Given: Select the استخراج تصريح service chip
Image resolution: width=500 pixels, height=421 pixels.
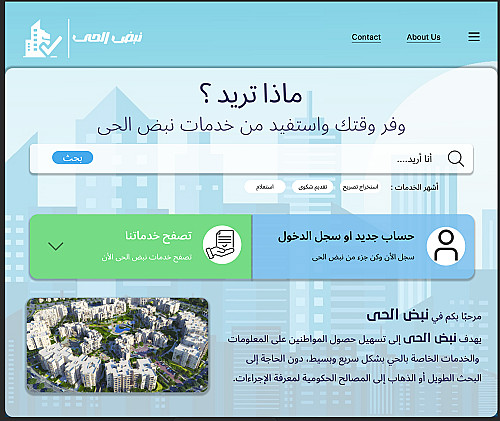Looking at the screenshot, I should click(x=360, y=187).
